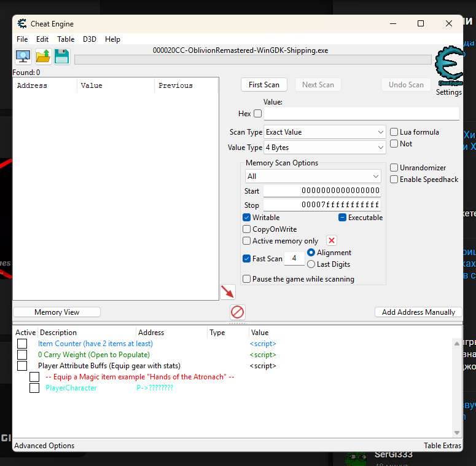Click the red circle clear list icon
476x466 pixels.
point(237,312)
